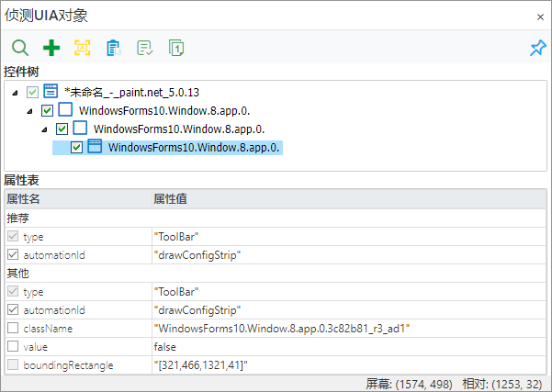Close the 侦测UIA对象 dialog
This screenshot has width=552, height=392.
[540, 17]
